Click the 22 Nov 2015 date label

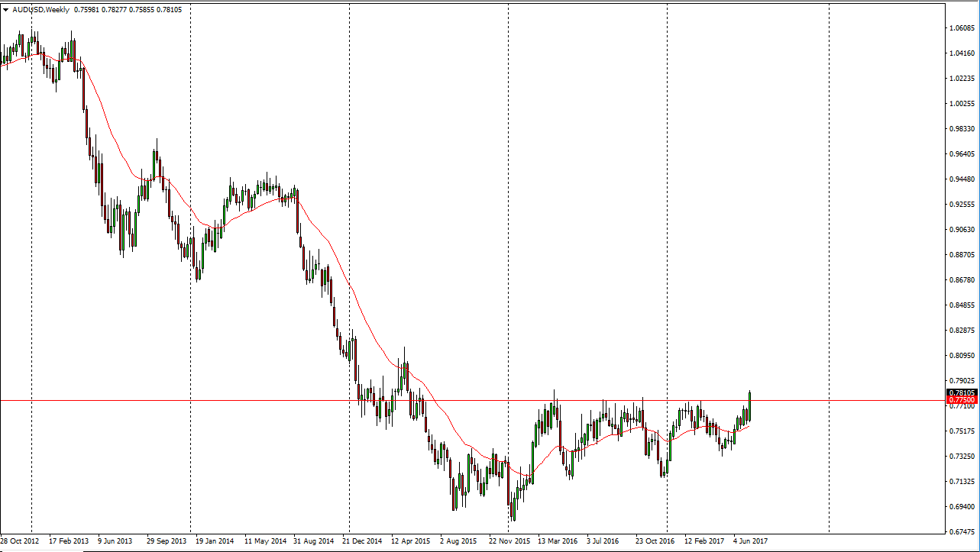(x=509, y=541)
